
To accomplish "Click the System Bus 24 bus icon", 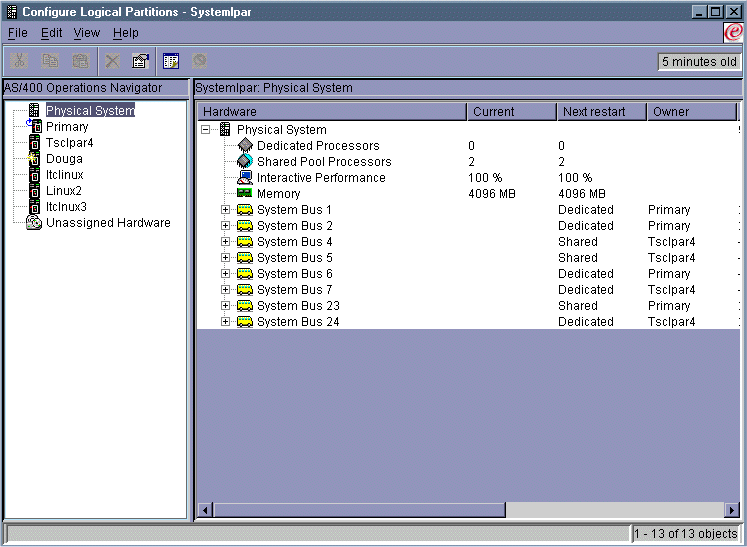I will [x=245, y=322].
